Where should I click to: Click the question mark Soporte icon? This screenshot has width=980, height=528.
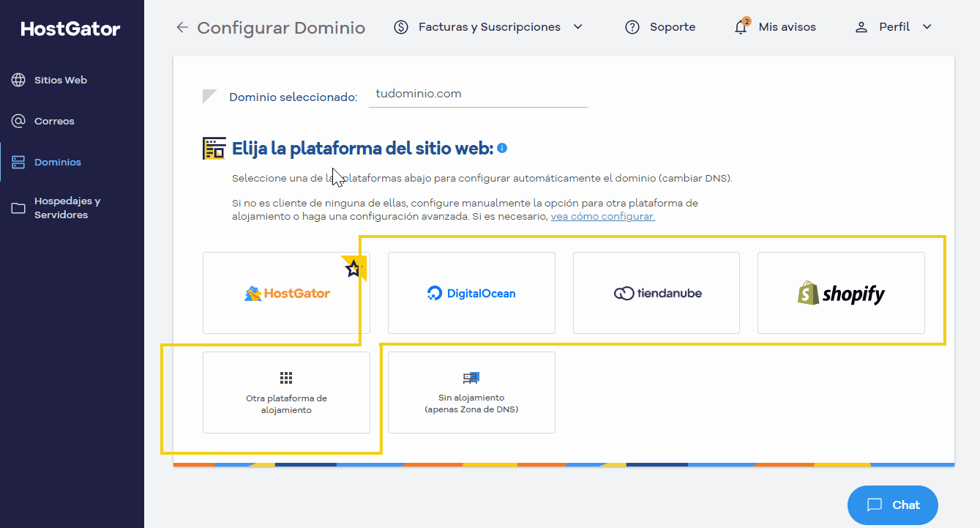point(632,27)
